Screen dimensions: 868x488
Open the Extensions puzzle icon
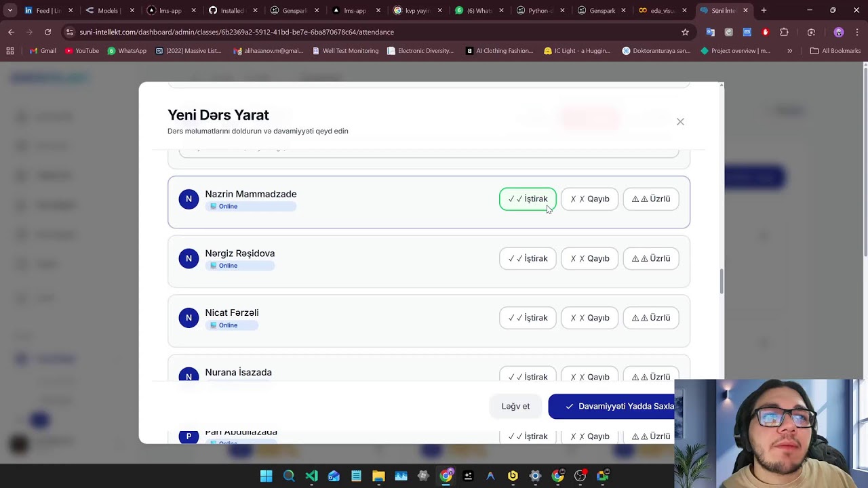[784, 32]
